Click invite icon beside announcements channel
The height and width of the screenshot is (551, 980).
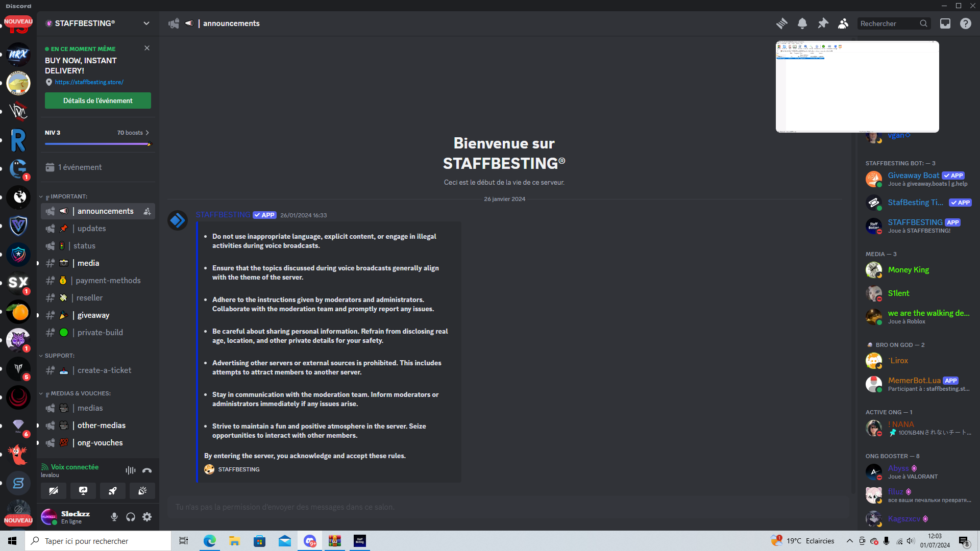point(147,211)
